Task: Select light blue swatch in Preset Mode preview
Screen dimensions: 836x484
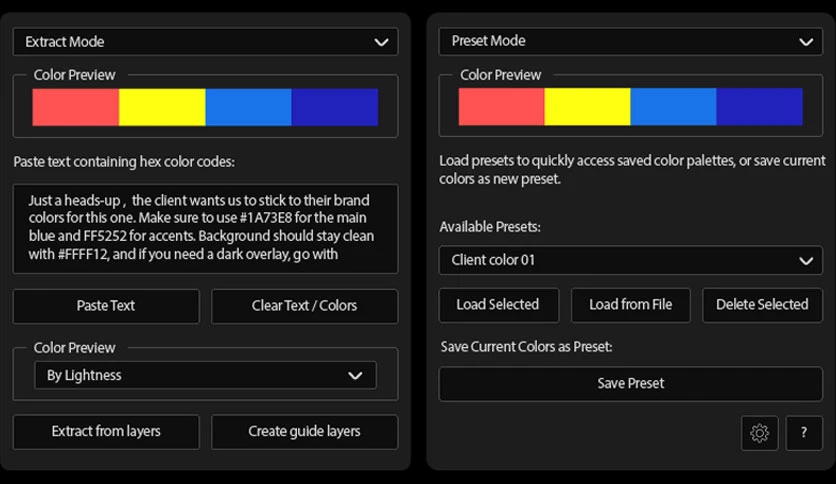Action: tap(673, 107)
